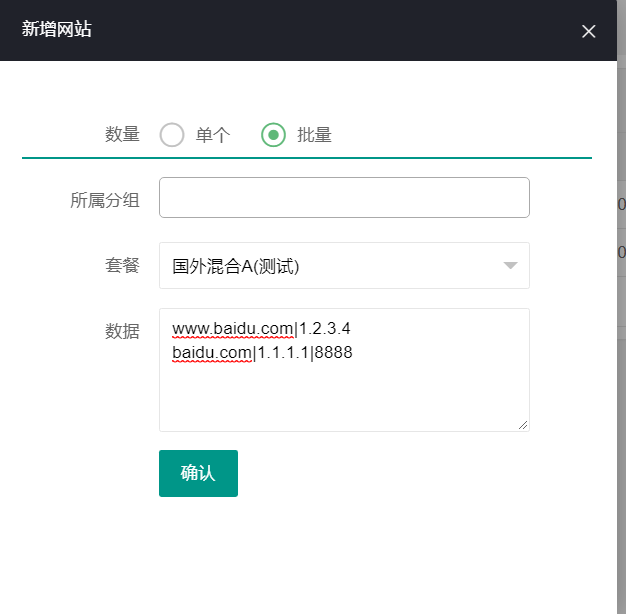Screen dimensions: 626x614
Task: Expand the 套餐 dropdown arrow
Action: pos(510,265)
